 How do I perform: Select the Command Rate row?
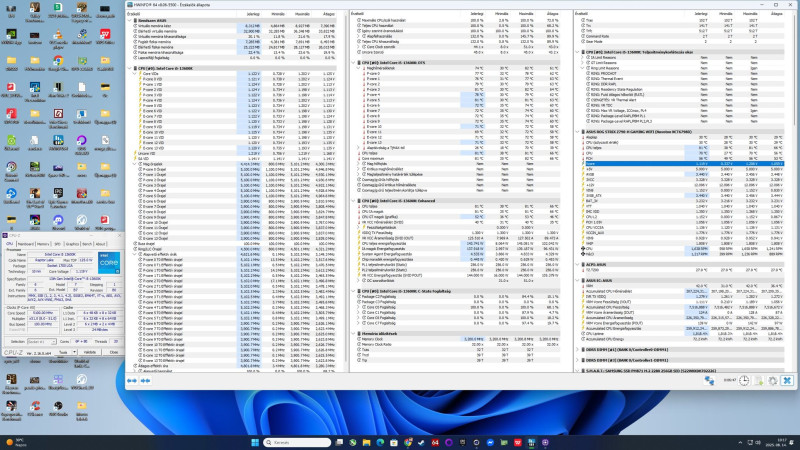(x=685, y=36)
